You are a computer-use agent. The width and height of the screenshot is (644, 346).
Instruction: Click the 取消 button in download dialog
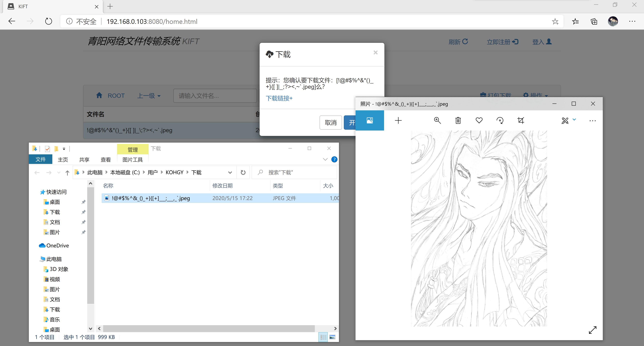coord(331,122)
